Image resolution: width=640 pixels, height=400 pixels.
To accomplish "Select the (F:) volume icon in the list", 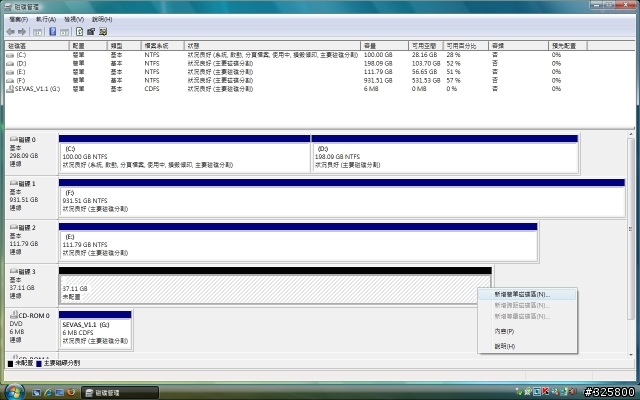I will [10, 81].
